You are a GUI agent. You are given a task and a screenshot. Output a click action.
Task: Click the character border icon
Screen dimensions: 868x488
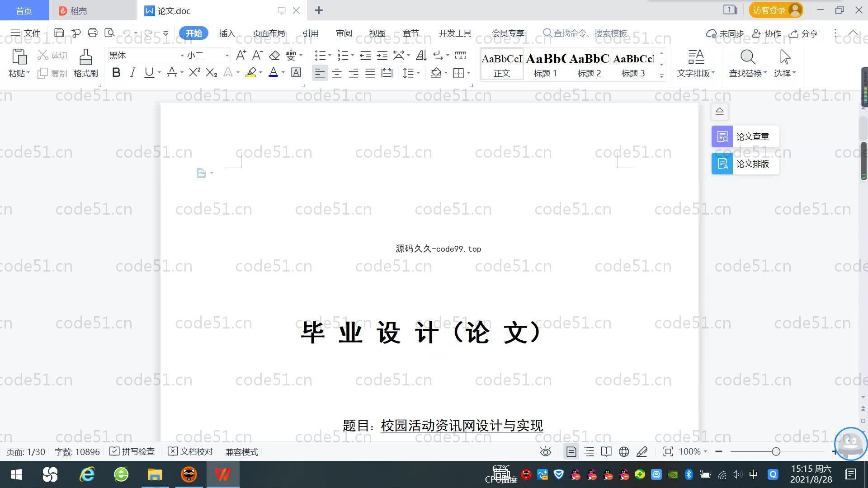pyautogui.click(x=296, y=73)
